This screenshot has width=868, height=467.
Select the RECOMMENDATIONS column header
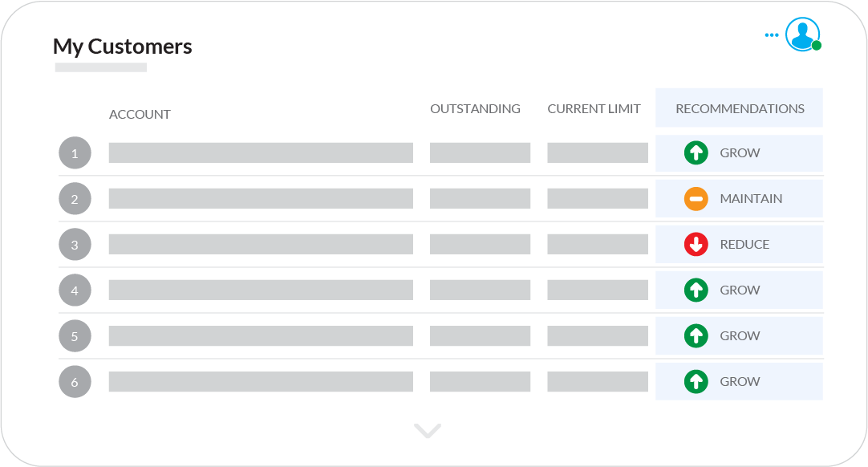pos(740,108)
